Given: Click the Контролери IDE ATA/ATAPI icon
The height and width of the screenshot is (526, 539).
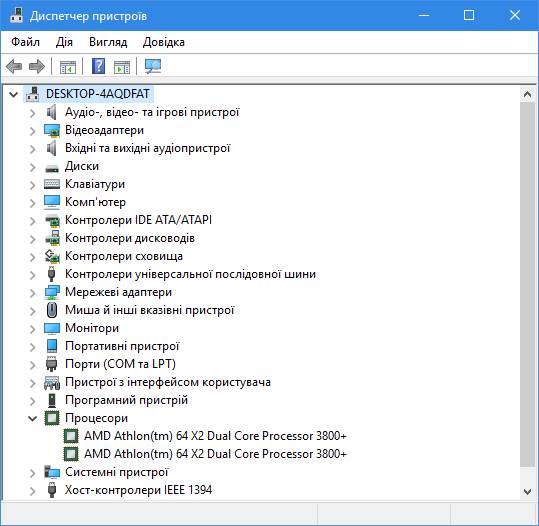Looking at the screenshot, I should tap(52, 220).
